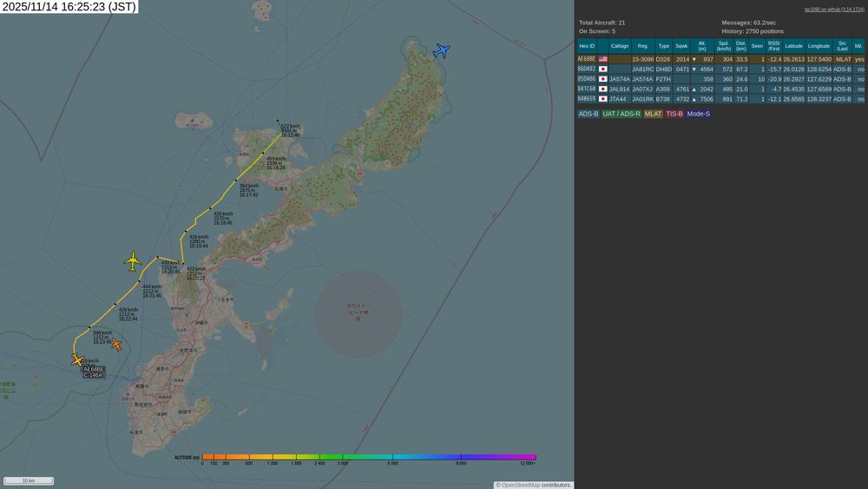868x489 pixels.
Task: Click the ADS-B legend color tag
Action: 588,114
